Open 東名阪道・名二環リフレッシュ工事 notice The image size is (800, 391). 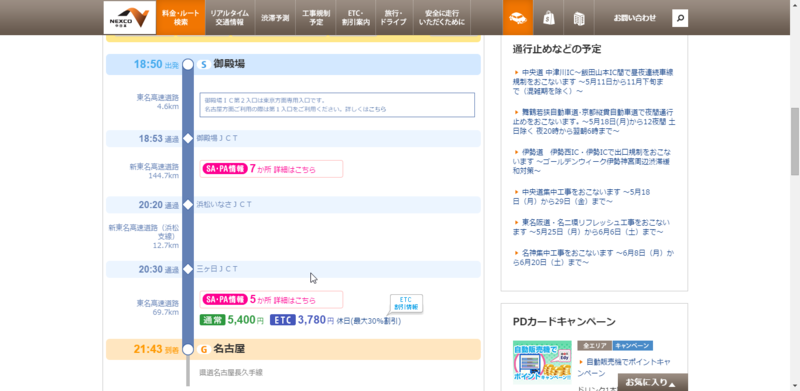click(592, 227)
